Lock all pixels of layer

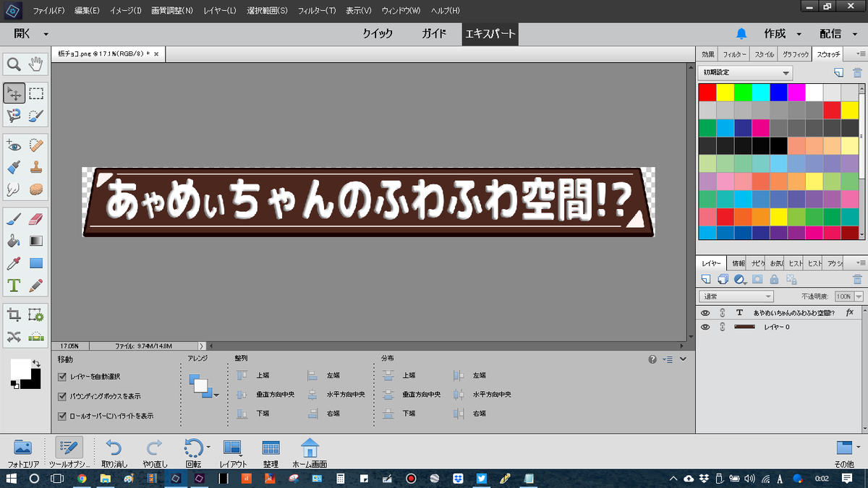[774, 279]
